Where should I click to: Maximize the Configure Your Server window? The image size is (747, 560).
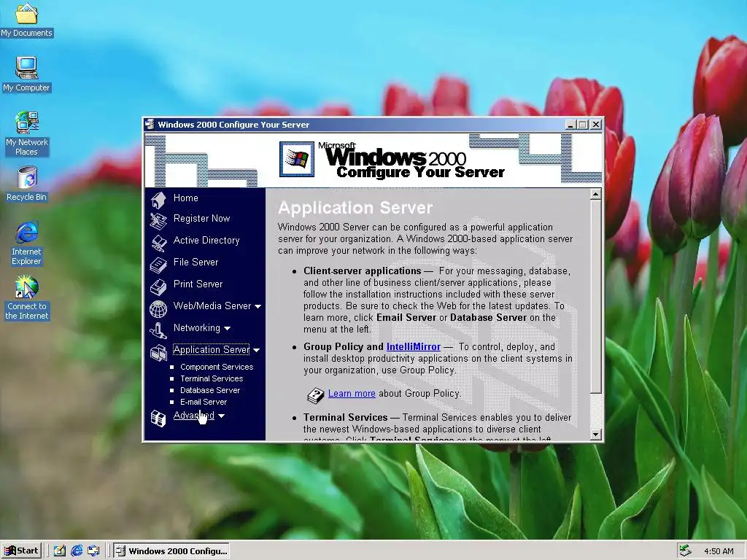tap(583, 125)
